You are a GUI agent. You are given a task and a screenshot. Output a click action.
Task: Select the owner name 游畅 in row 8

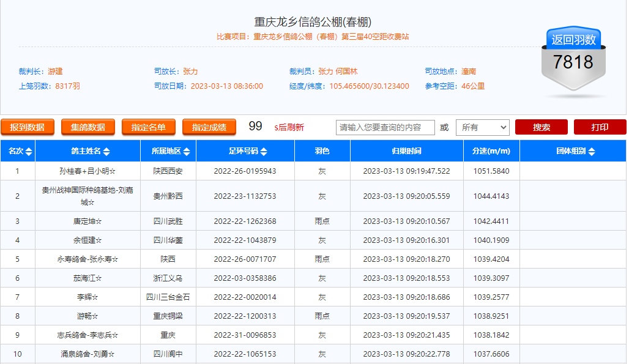pos(87,316)
